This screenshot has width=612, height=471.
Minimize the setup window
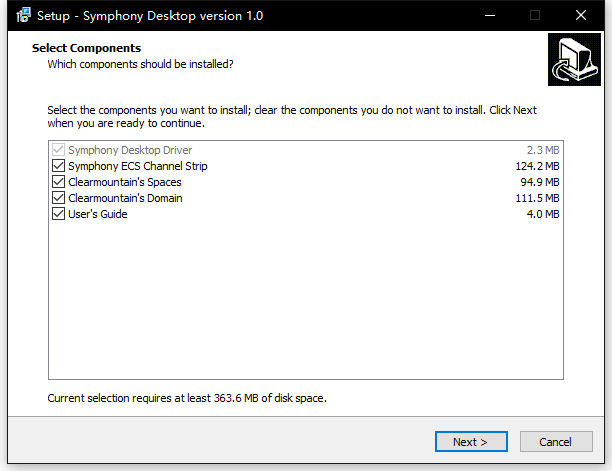[x=490, y=15]
